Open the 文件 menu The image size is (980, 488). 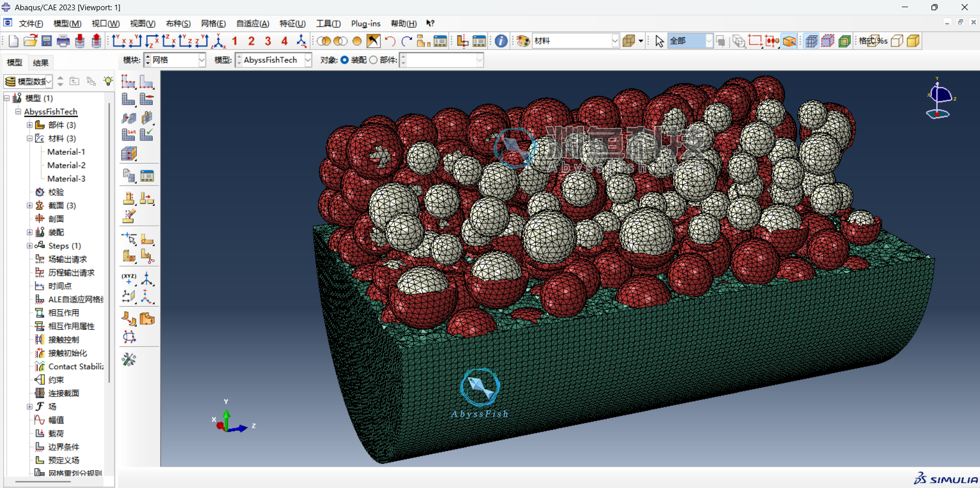click(31, 24)
